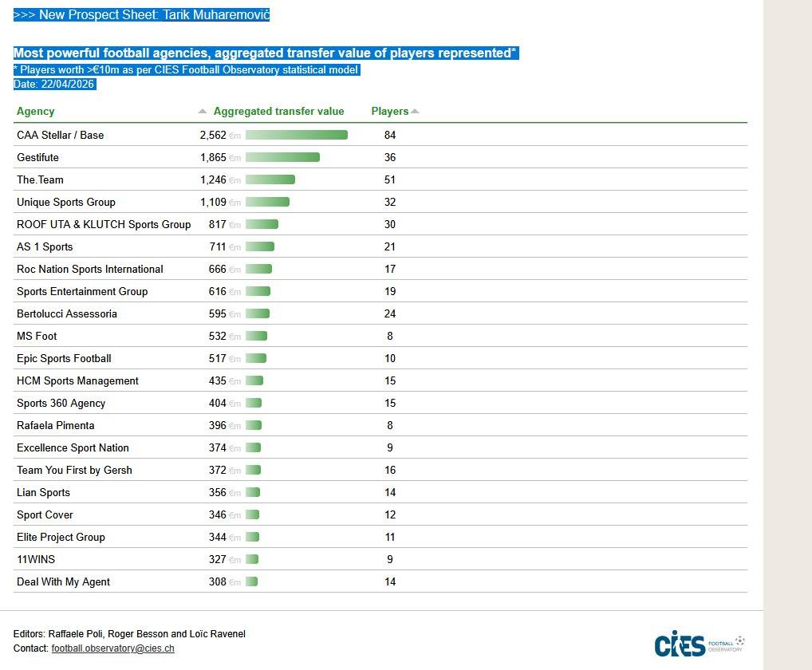Click the Aggregated transfer value header text
Viewport: 812px width, 670px height.
coord(278,112)
